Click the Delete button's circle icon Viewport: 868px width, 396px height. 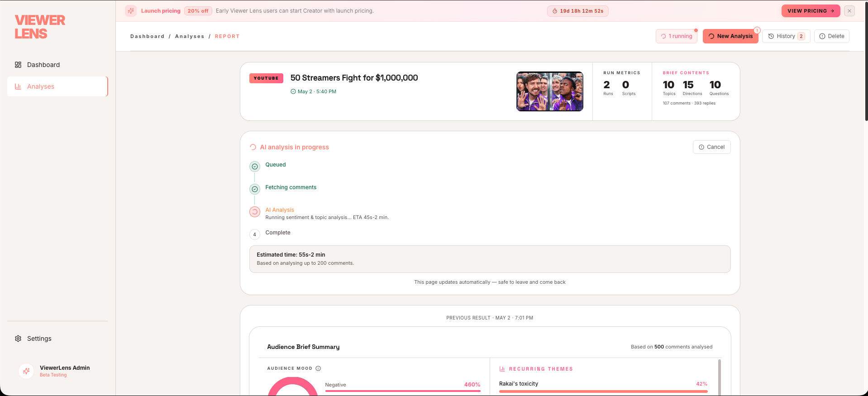pos(822,36)
